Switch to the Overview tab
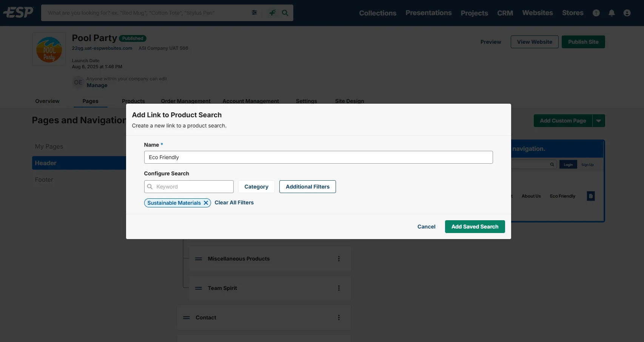The image size is (644, 342). point(47,101)
